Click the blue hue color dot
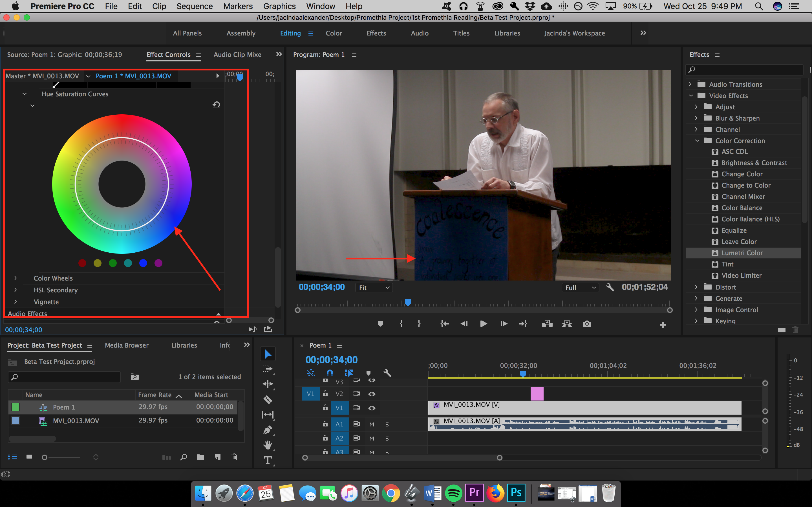 (x=143, y=263)
